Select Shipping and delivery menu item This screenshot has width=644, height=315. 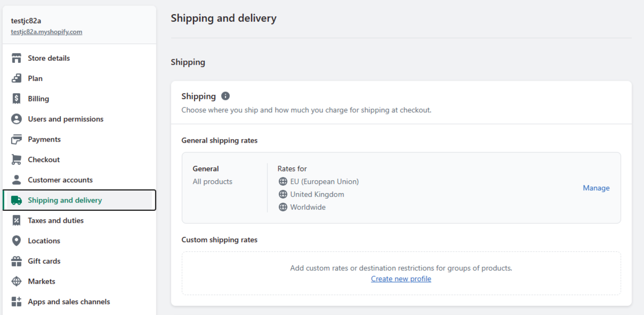pyautogui.click(x=79, y=200)
